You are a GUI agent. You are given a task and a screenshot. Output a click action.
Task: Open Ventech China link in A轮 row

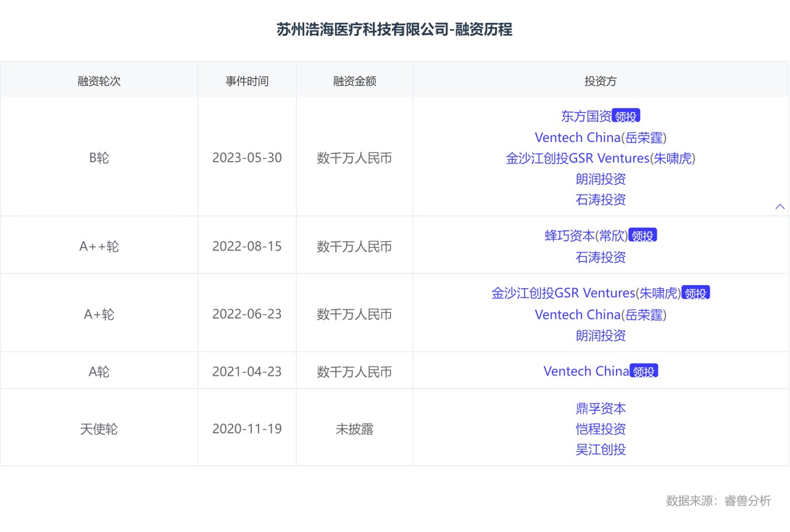click(x=586, y=371)
